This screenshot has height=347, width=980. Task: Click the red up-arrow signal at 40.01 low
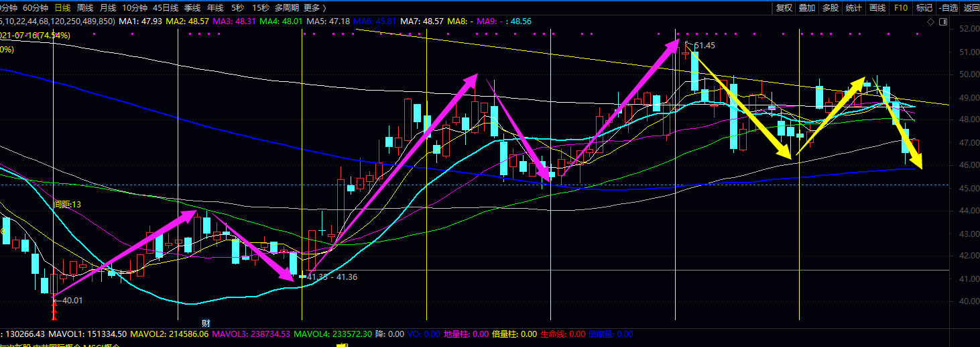point(54,309)
